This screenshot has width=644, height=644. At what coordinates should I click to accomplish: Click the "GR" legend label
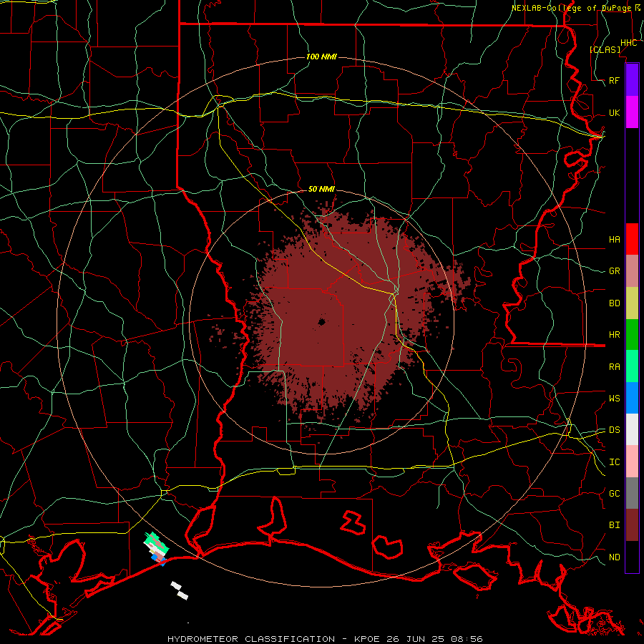click(x=614, y=271)
